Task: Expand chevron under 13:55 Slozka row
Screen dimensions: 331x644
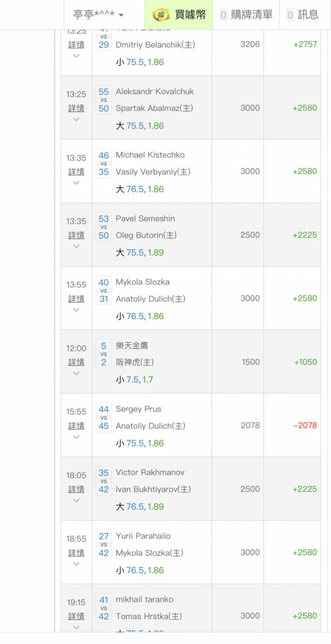Action: tap(77, 310)
